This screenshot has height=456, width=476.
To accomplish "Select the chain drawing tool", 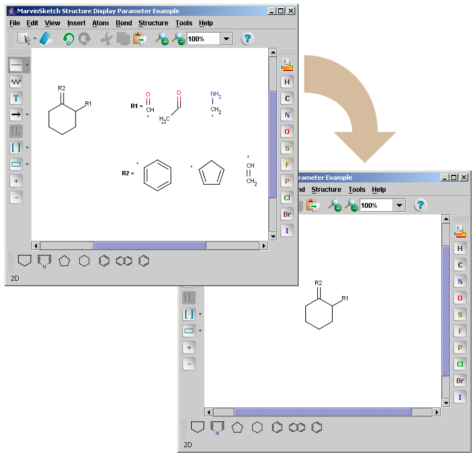I will coord(16,82).
